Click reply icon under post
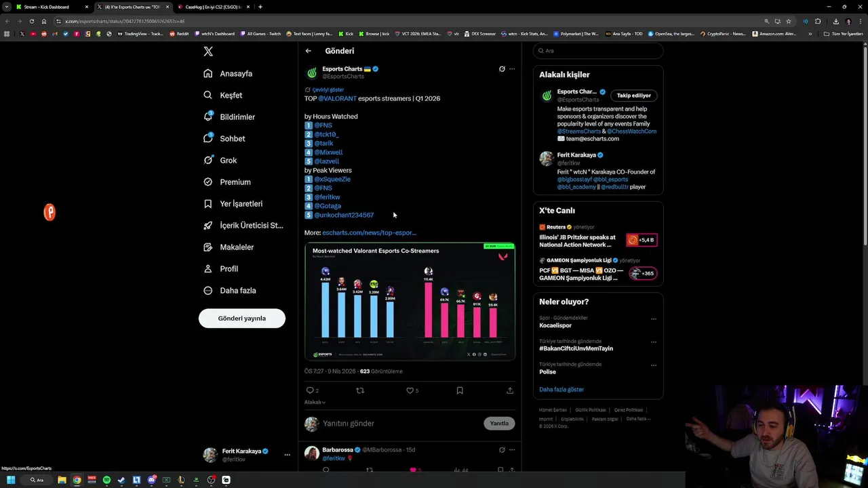Viewport: 868px width, 488px height. [x=310, y=390]
